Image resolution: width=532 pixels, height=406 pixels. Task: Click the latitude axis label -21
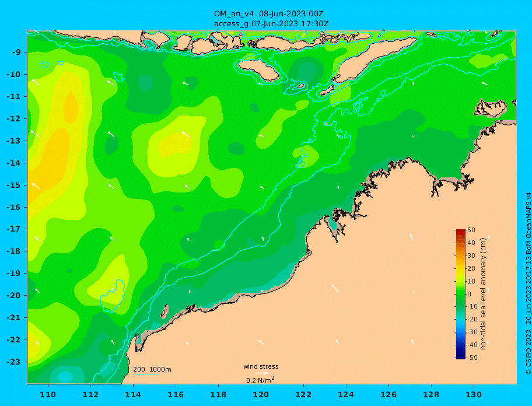[x=13, y=318]
